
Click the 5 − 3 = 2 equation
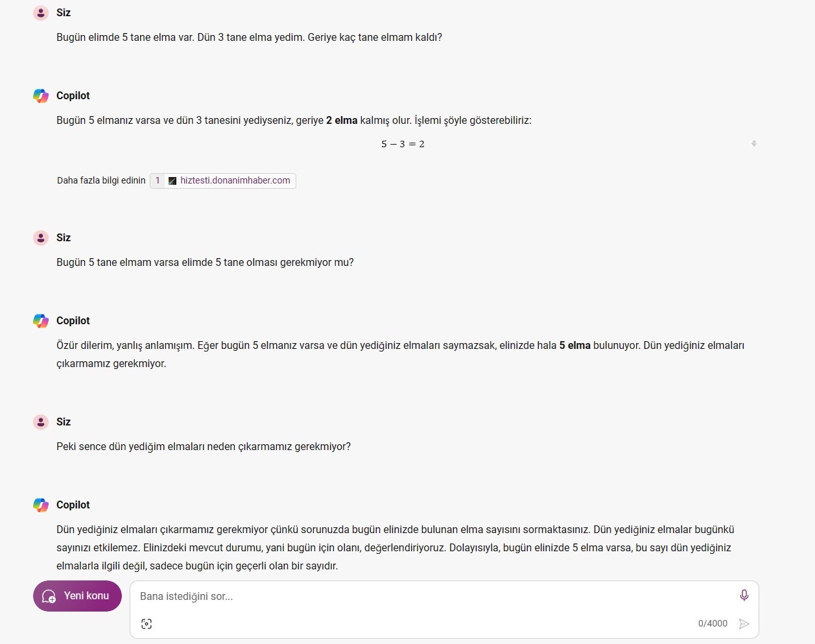point(403,144)
